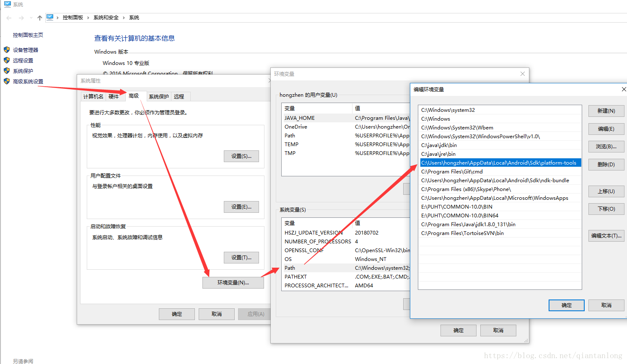Viewport: 627px width, 364px height.
Task: Select WindowsPowerShell\v1.0\ path entry
Action: 500,137
